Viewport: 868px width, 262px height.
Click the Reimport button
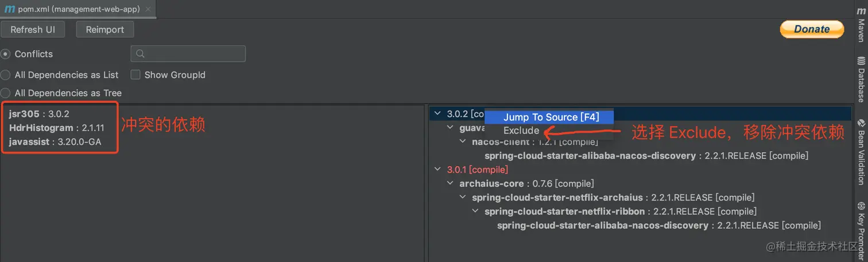click(105, 30)
